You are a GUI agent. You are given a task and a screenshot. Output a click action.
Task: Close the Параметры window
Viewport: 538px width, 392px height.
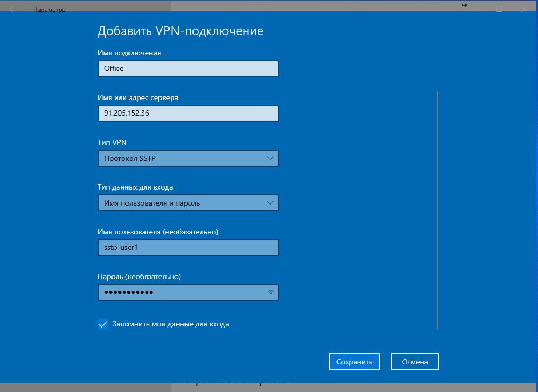point(524,9)
